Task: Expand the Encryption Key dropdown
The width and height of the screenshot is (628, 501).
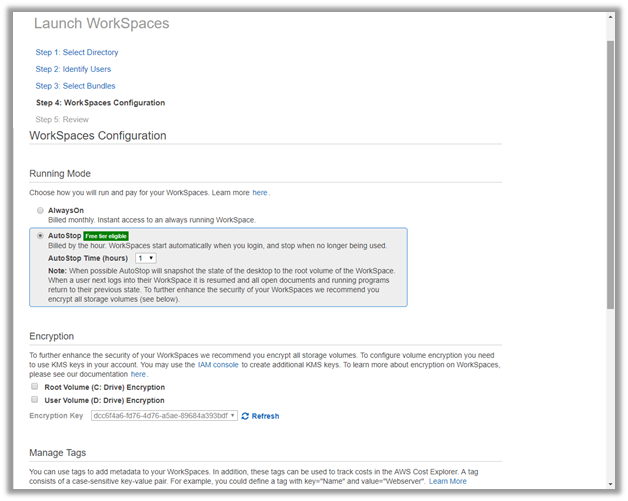Action: pyautogui.click(x=164, y=416)
